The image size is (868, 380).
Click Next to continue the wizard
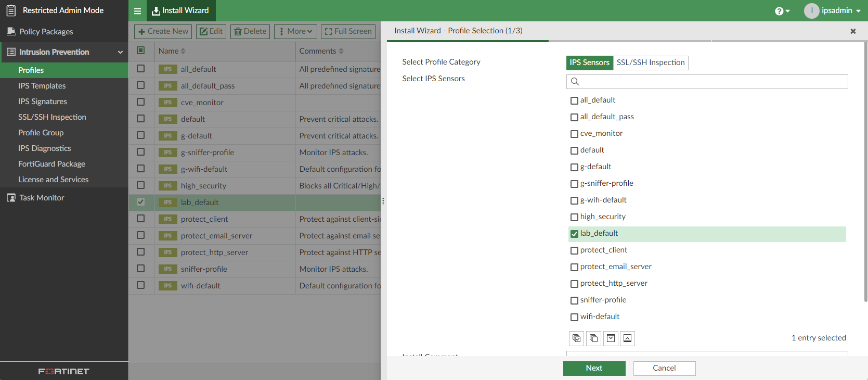(x=594, y=369)
